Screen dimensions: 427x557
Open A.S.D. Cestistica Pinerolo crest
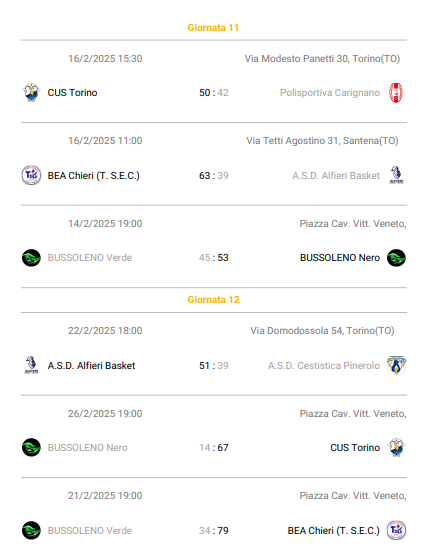pyautogui.click(x=396, y=366)
